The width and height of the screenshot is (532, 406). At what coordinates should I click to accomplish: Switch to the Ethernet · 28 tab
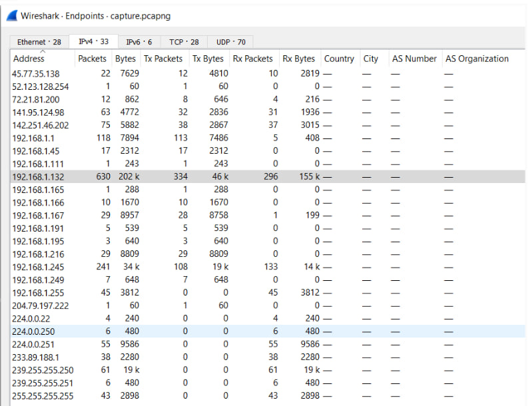(x=39, y=42)
